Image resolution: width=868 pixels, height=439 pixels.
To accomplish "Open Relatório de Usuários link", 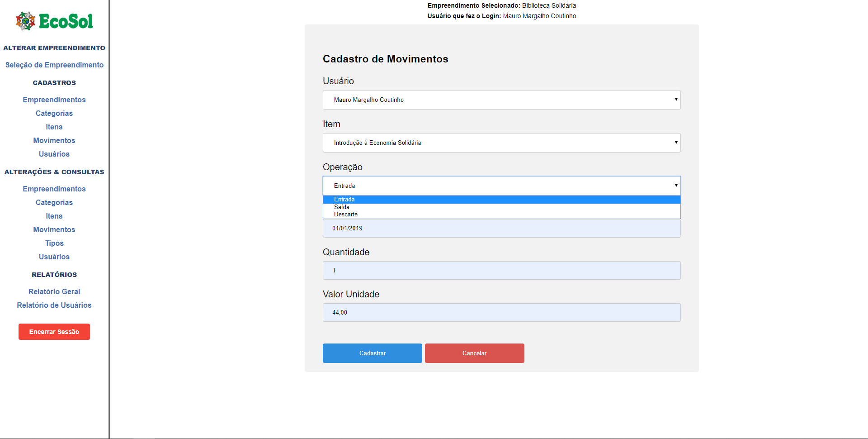I will (x=54, y=305).
